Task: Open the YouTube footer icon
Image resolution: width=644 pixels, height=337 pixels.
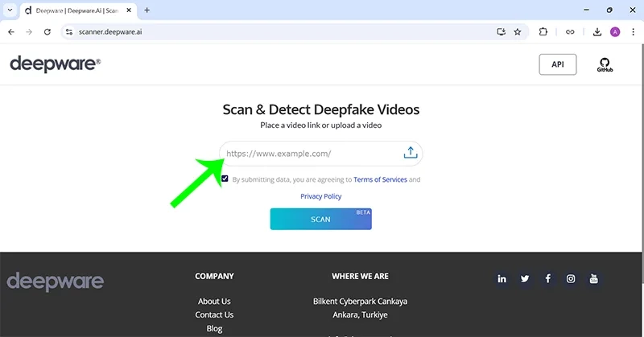Action: [594, 278]
